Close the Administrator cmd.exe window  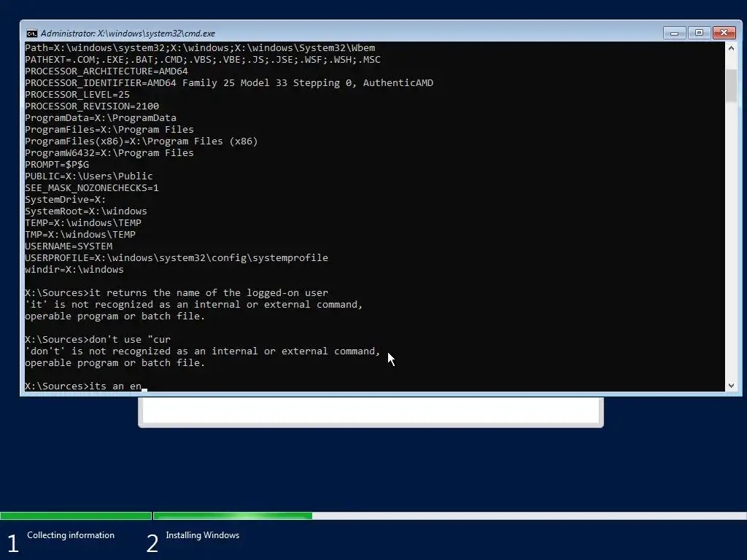tap(724, 33)
